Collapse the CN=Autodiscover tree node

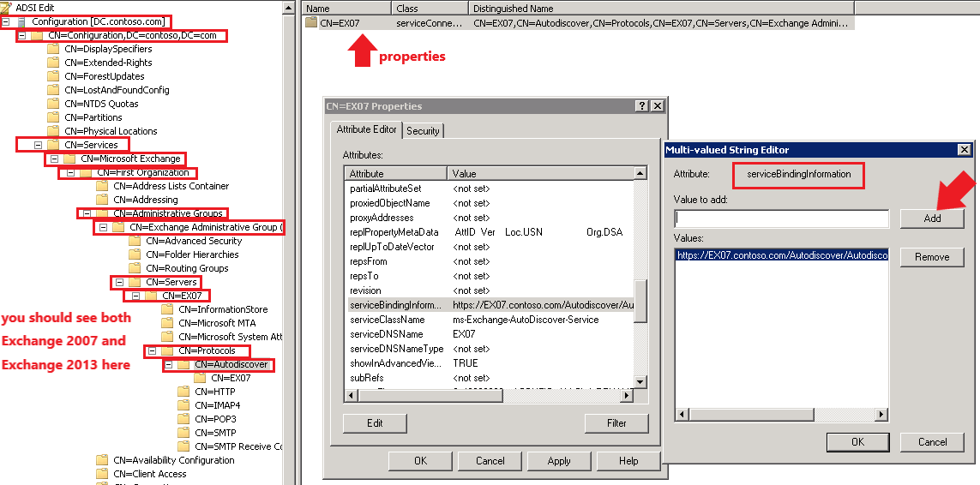pyautogui.click(x=168, y=364)
